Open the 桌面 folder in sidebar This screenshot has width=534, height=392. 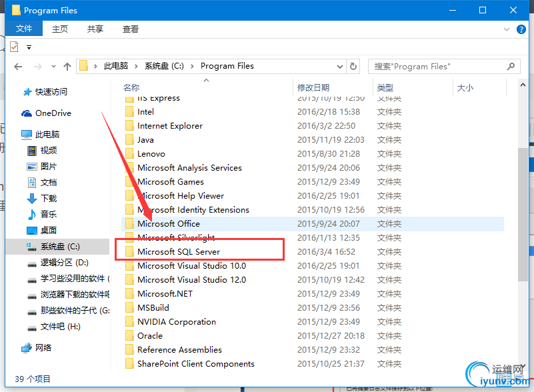42,231
